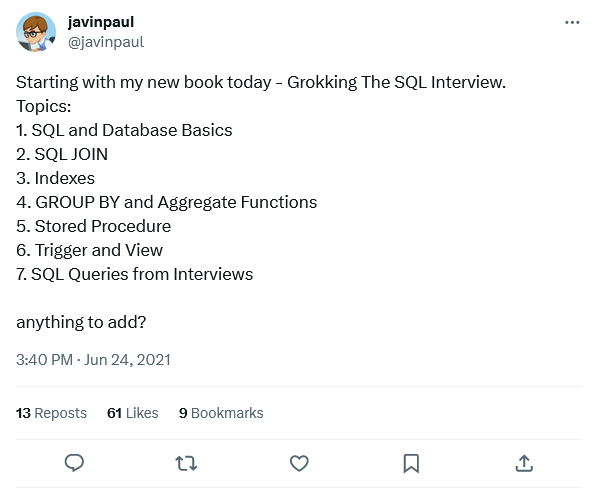
Task: Click the @javinpaul handle
Action: [x=106, y=42]
